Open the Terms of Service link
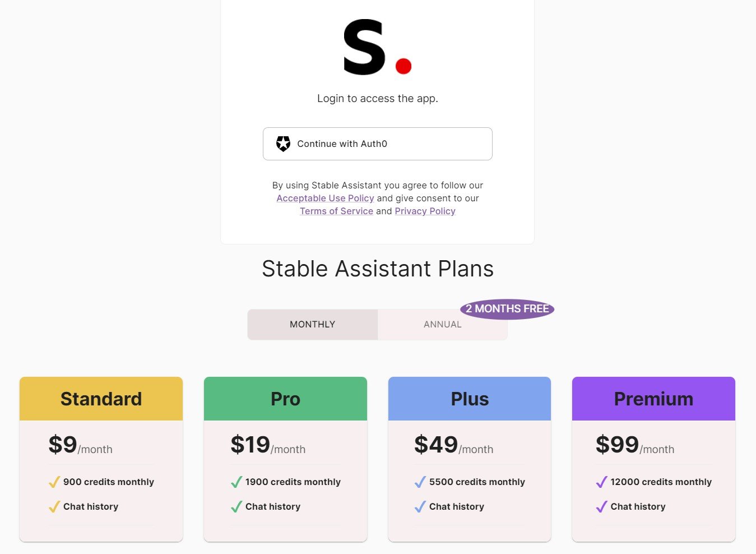756x554 pixels. click(336, 211)
